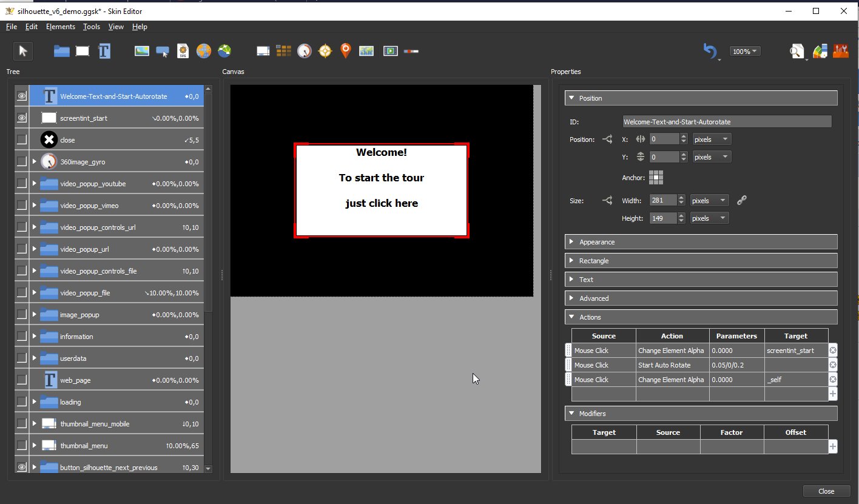The width and height of the screenshot is (859, 504).
Task: Open the components toolbox
Action: click(x=841, y=52)
